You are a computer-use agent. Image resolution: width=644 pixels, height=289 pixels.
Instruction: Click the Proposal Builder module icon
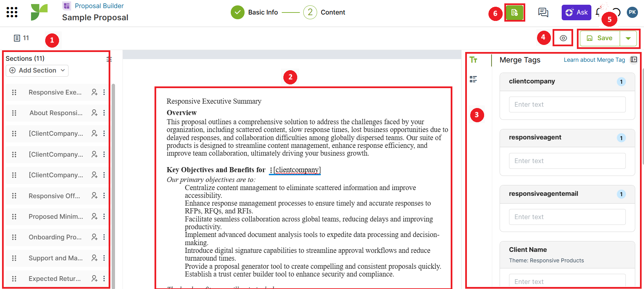67,6
